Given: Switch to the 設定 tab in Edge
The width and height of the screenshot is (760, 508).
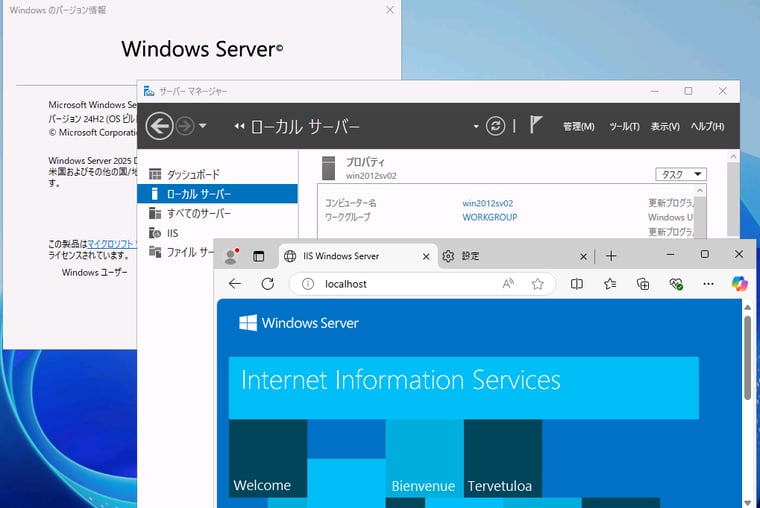Looking at the screenshot, I should pyautogui.click(x=515, y=256).
